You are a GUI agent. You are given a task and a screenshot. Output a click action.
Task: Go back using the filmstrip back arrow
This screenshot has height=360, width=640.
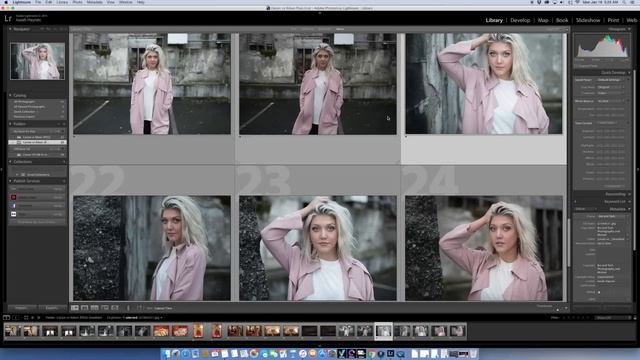33,317
